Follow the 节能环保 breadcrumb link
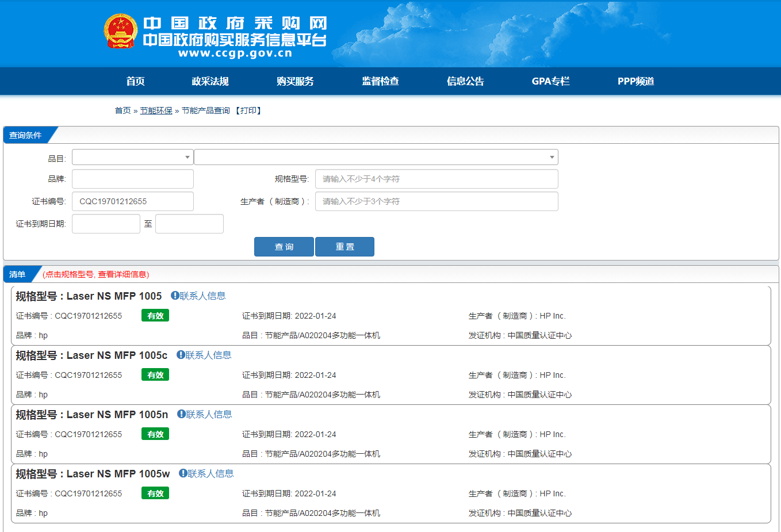The height and width of the screenshot is (532, 781). coord(156,110)
